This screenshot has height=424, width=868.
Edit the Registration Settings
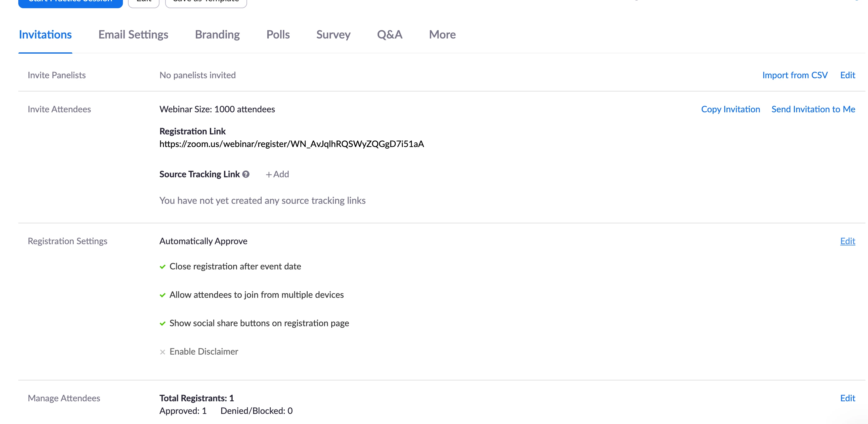(848, 241)
